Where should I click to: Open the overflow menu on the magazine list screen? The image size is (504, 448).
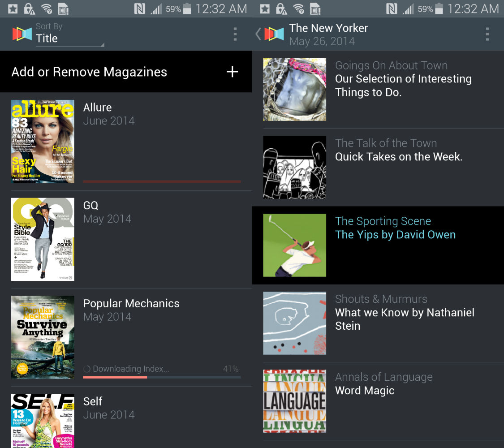tap(235, 34)
